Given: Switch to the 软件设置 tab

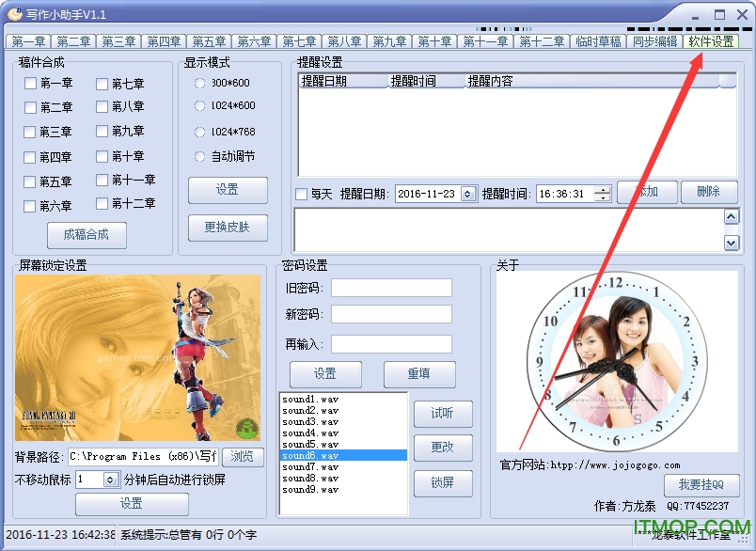Looking at the screenshot, I should coord(712,41).
